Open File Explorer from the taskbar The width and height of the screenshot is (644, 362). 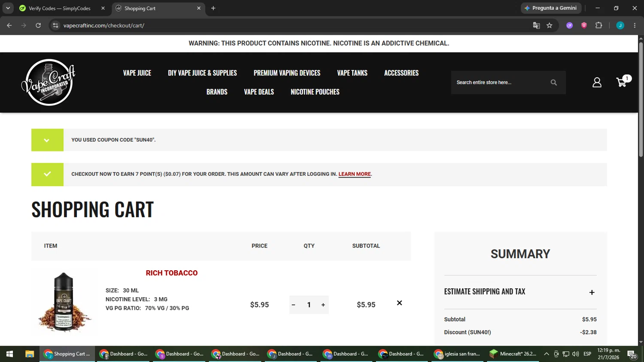pos(29,354)
